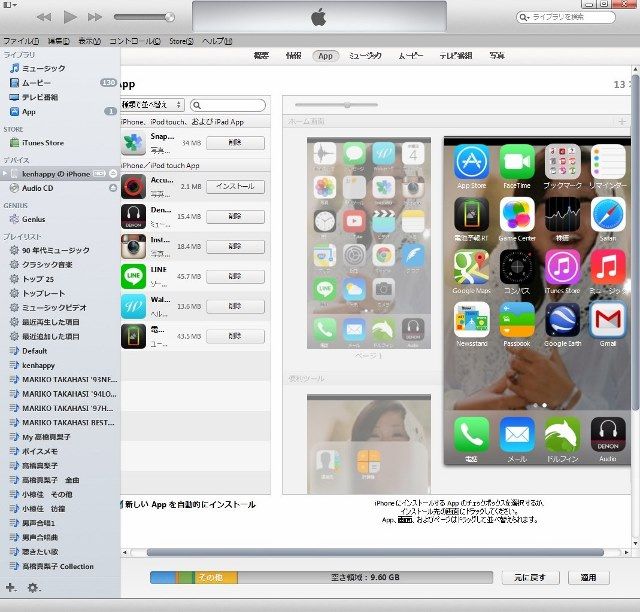Open the sort-by-kind dropdown
Screen dimensions: 640x612
(x=152, y=105)
